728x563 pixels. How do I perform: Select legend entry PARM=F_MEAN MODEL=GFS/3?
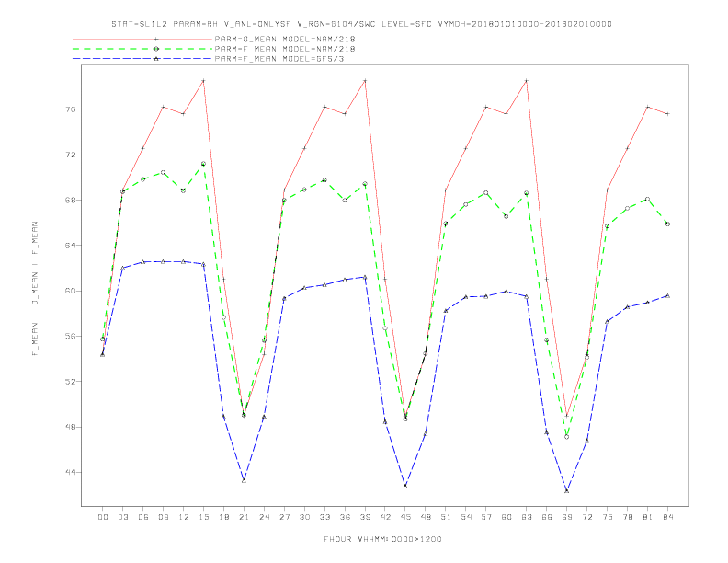pyautogui.click(x=279, y=59)
